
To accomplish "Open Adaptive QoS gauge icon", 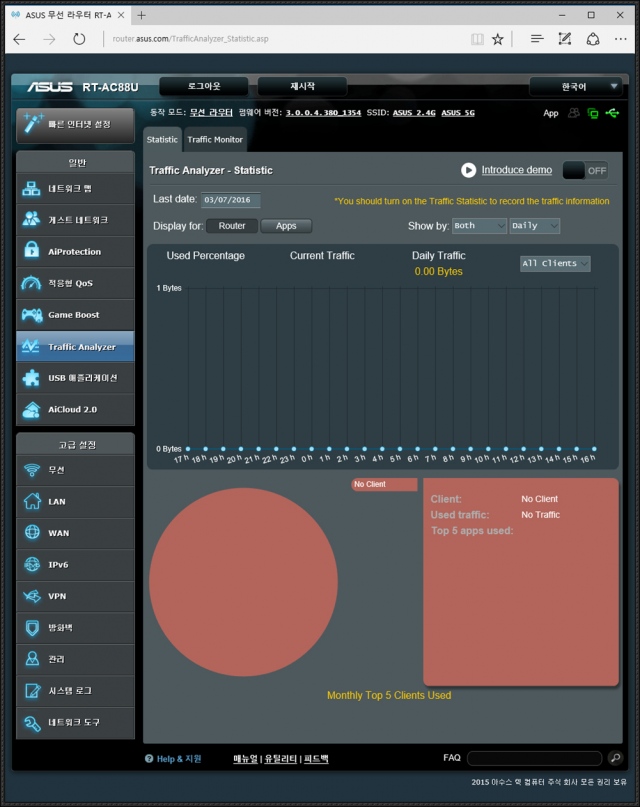I will pyautogui.click(x=31, y=283).
